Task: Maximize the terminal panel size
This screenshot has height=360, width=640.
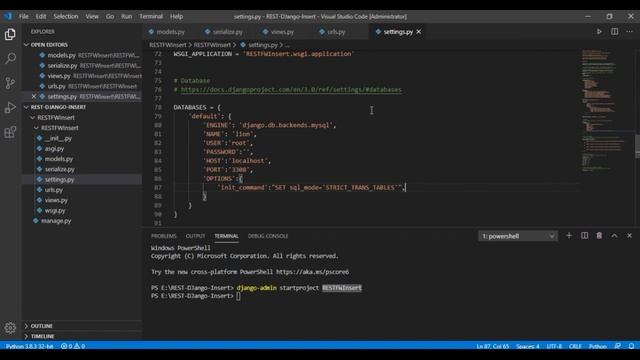Action: click(x=614, y=236)
